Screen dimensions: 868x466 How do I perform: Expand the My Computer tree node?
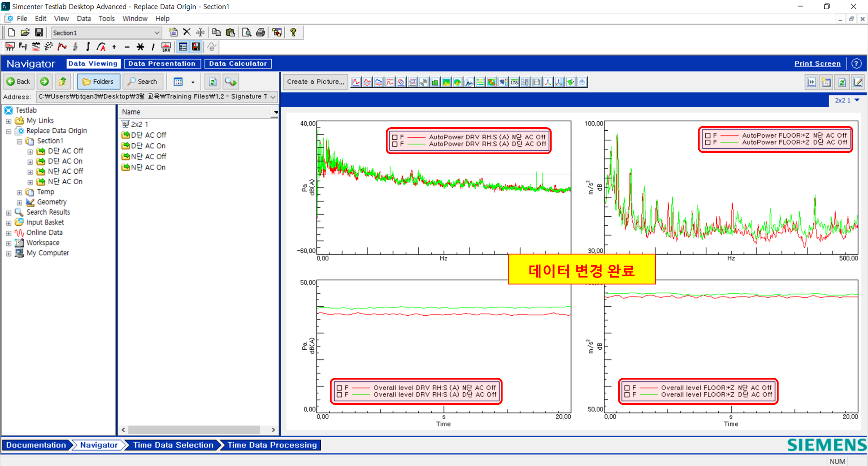[9, 254]
